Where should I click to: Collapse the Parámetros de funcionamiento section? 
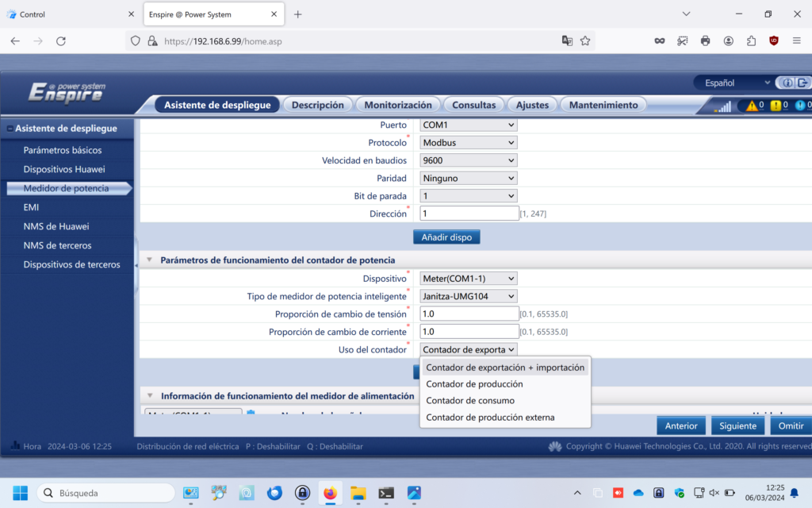pyautogui.click(x=148, y=260)
